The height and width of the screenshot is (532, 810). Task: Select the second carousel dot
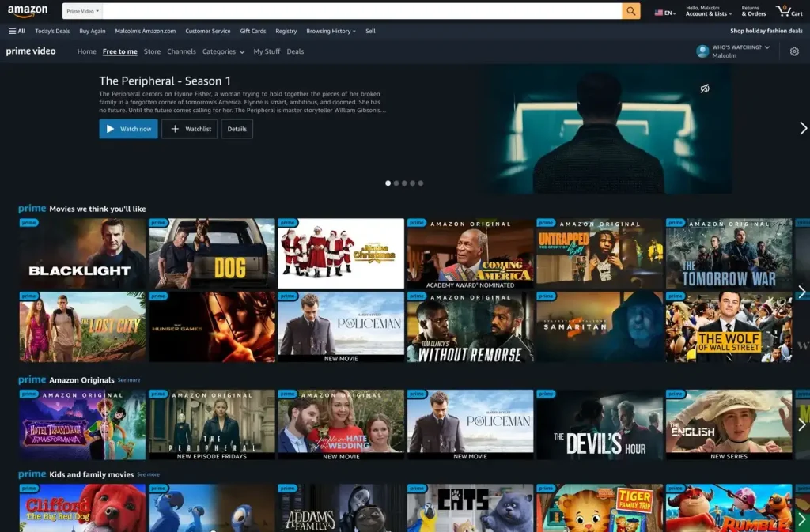click(x=396, y=183)
